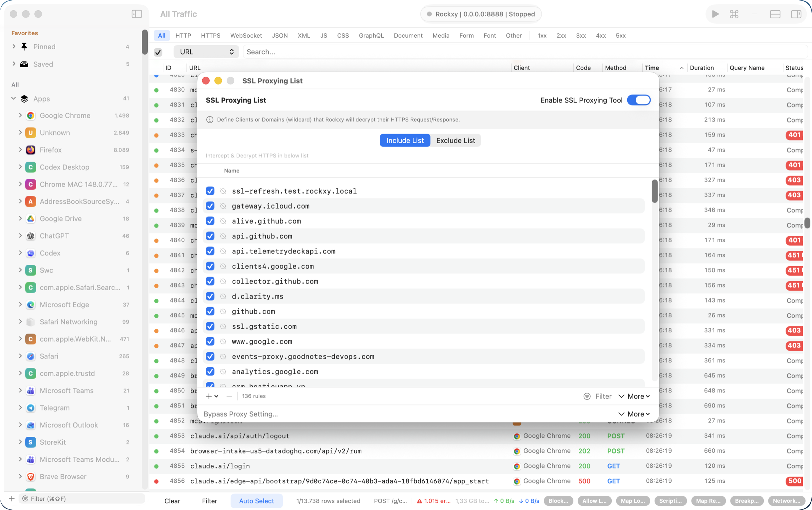This screenshot has width=812, height=510.
Task: Click the info icon beside Define Clients text
Action: (209, 120)
